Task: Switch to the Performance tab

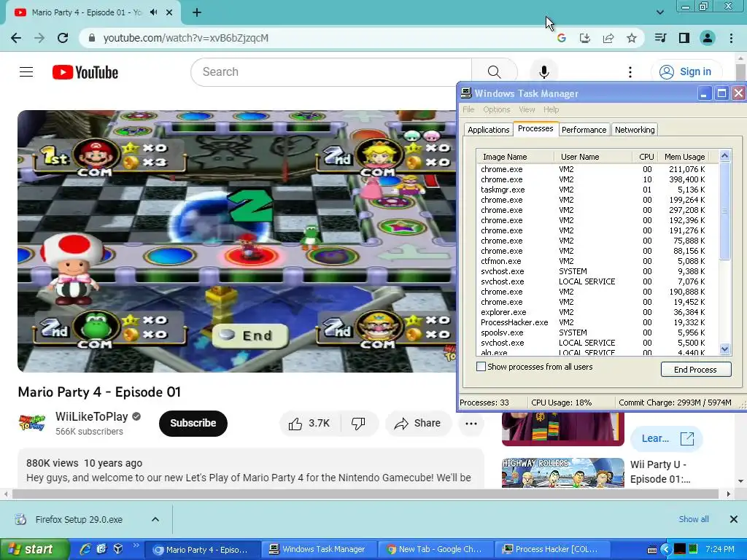Action: coord(584,130)
